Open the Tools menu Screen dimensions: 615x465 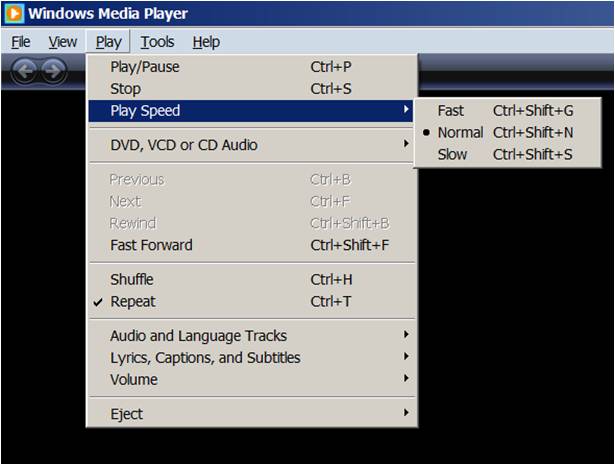click(x=157, y=42)
